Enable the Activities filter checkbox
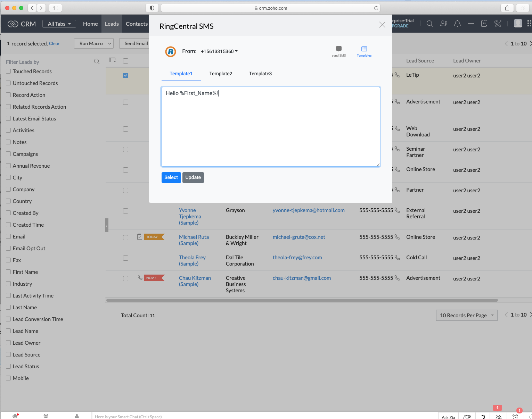532x419 pixels. tap(8, 130)
